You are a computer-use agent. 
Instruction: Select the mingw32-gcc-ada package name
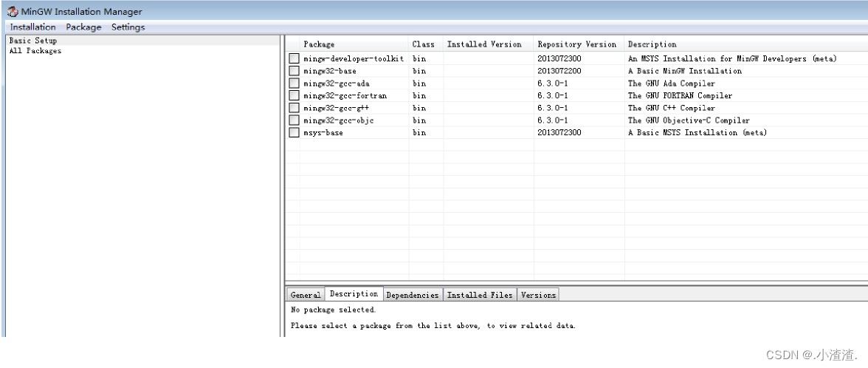(337, 83)
